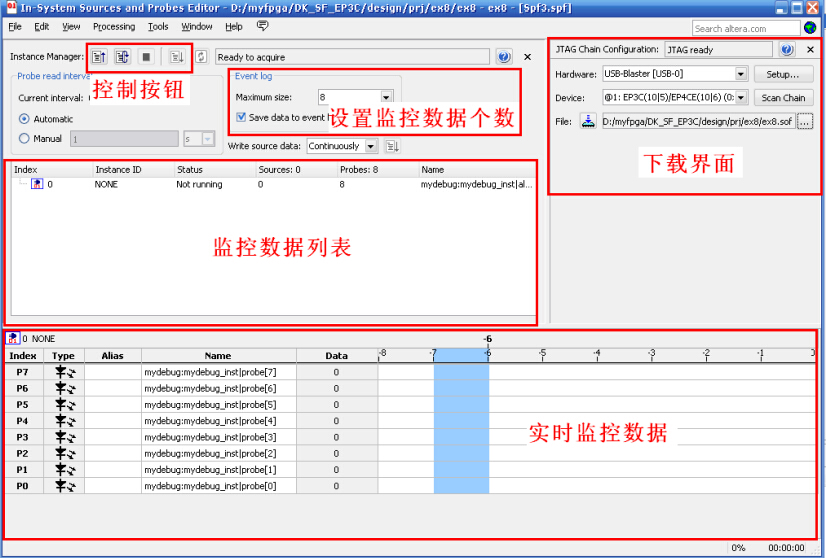The image size is (826, 558).
Task: Expand the Maximum size dropdown
Action: (386, 97)
